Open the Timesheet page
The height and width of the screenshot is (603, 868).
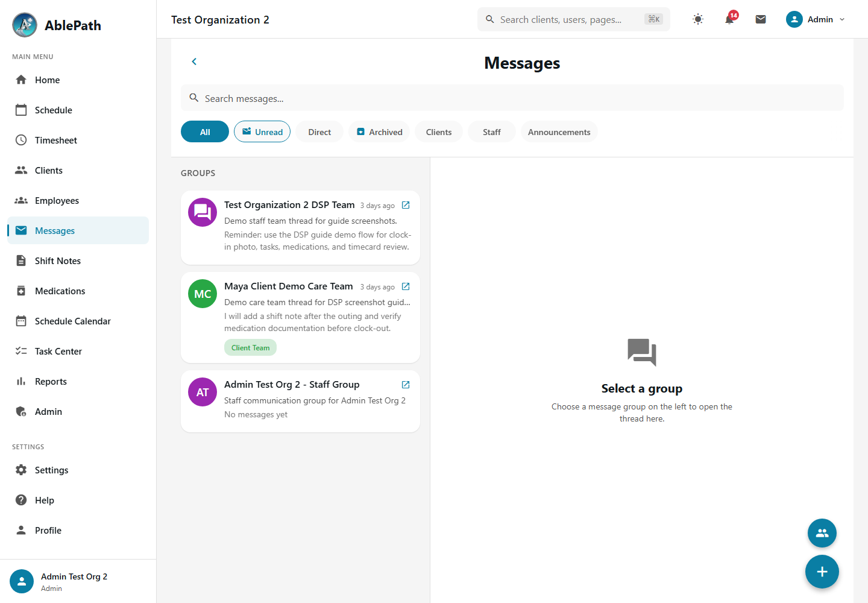click(x=78, y=140)
